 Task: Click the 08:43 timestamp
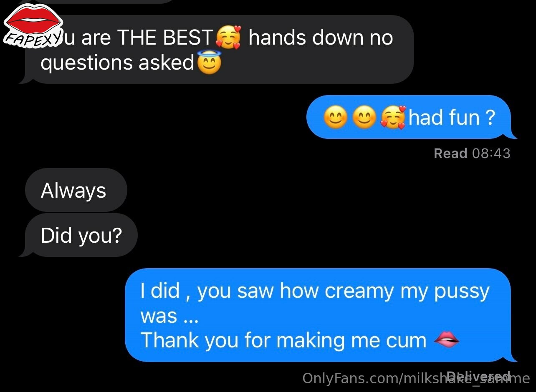click(491, 153)
